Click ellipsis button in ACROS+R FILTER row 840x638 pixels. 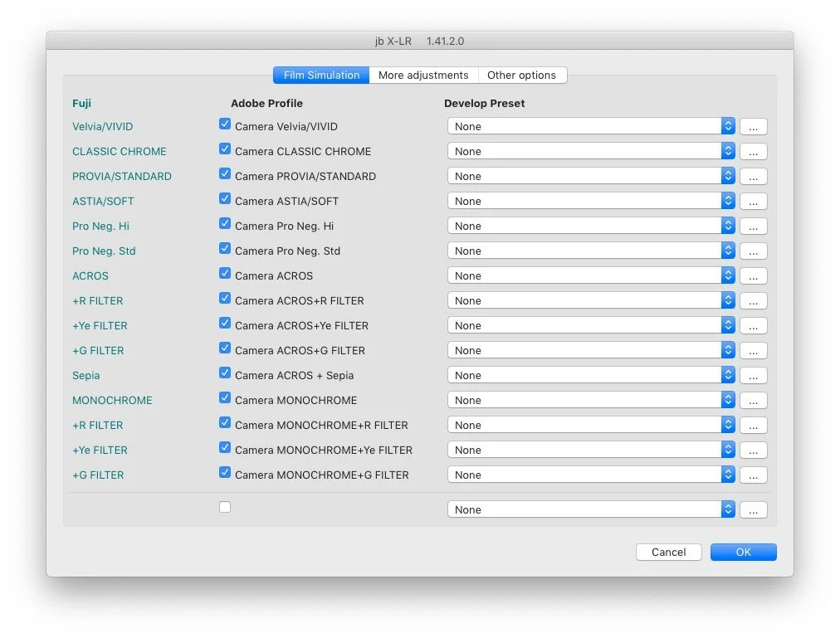point(753,301)
